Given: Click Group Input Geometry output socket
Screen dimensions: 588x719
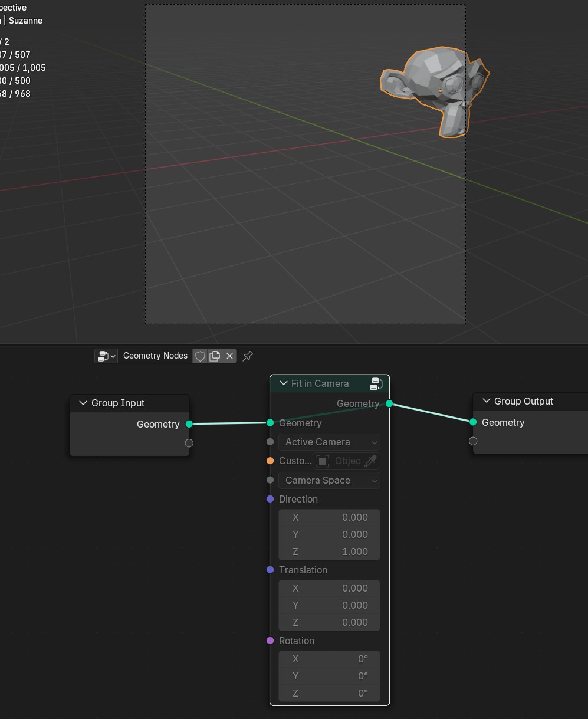Looking at the screenshot, I should pyautogui.click(x=189, y=424).
